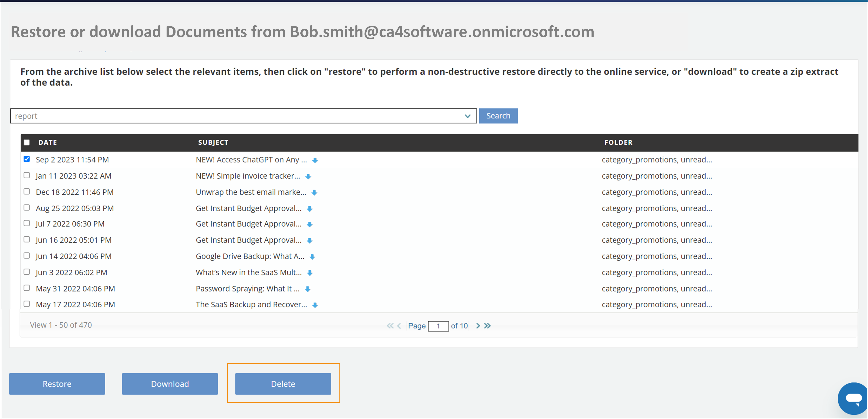Click folder cell in the May 17 2022 row
Screen dimensions: 868x419
coord(657,304)
